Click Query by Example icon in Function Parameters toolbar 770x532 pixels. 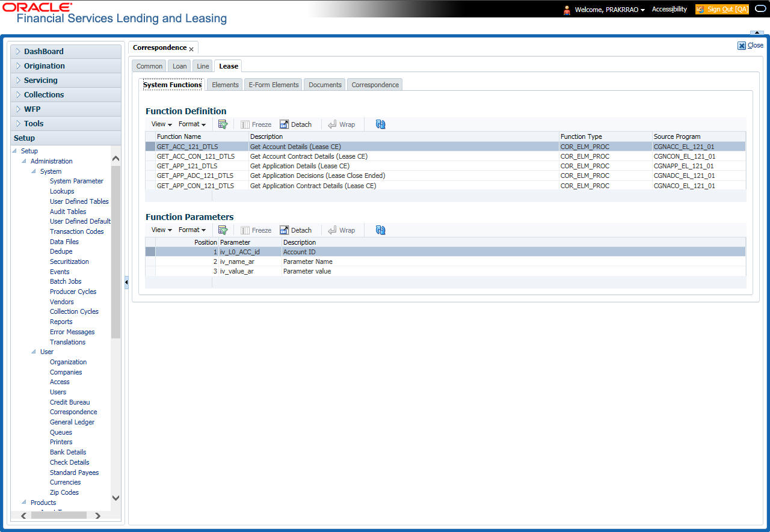coord(223,230)
